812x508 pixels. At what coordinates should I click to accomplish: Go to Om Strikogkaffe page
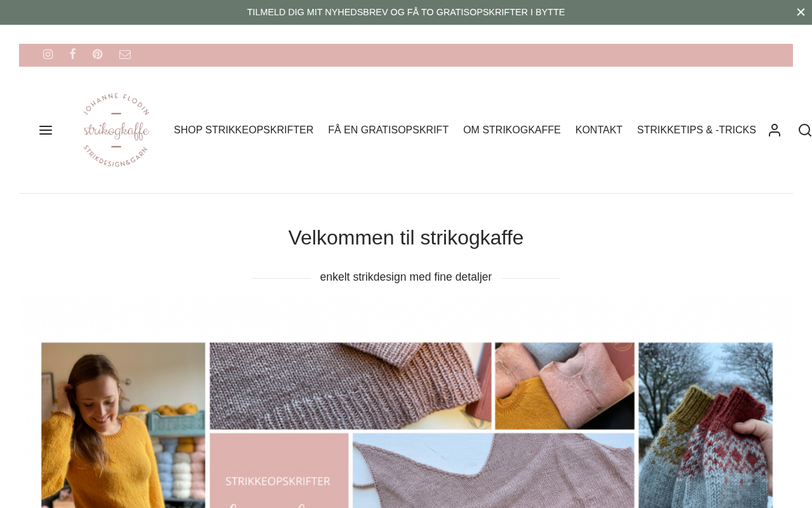pos(512,130)
